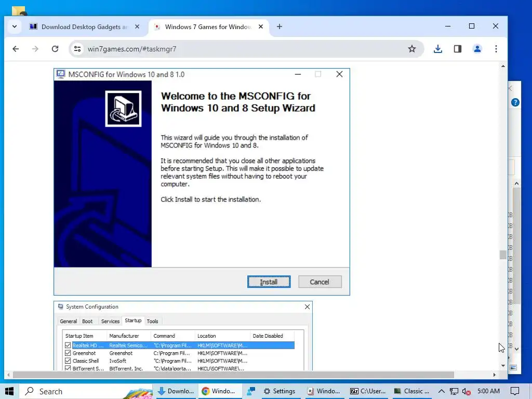Image resolution: width=532 pixels, height=399 pixels.
Task: Click page scrollbar down arrow
Action: (x=503, y=366)
